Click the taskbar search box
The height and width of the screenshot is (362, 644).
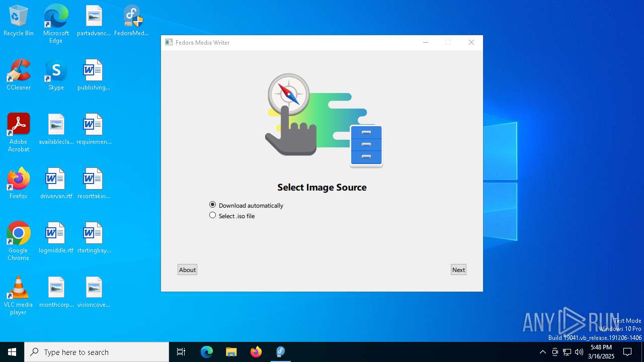(97, 352)
